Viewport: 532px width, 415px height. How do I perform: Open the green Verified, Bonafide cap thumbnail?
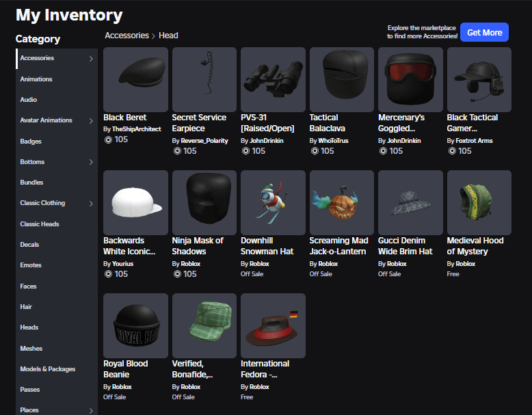204,325
